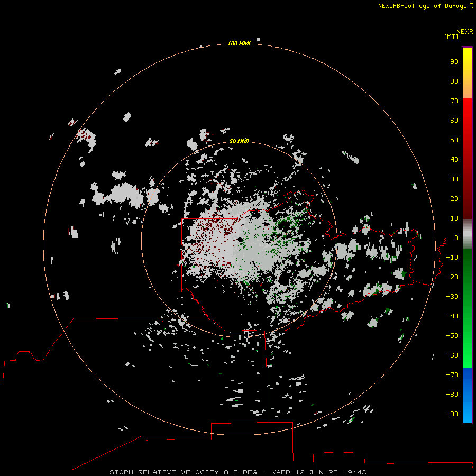Click the -60 value on the velocity scale
The image size is (476, 476).
click(452, 355)
